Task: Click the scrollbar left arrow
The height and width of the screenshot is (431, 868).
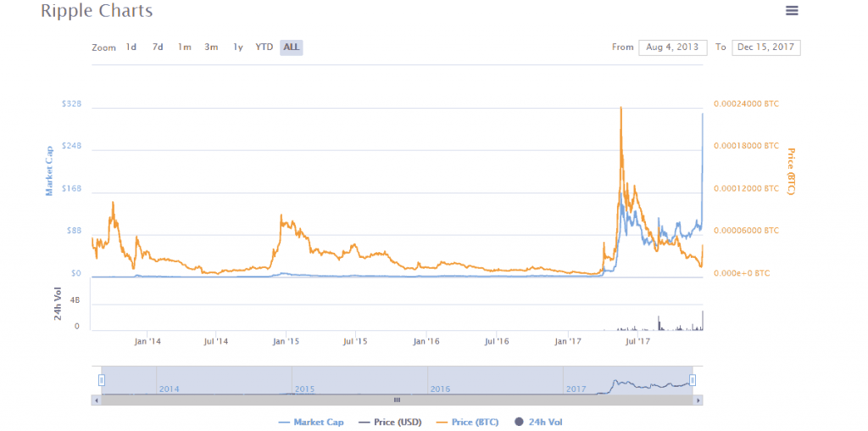Action: [97, 400]
